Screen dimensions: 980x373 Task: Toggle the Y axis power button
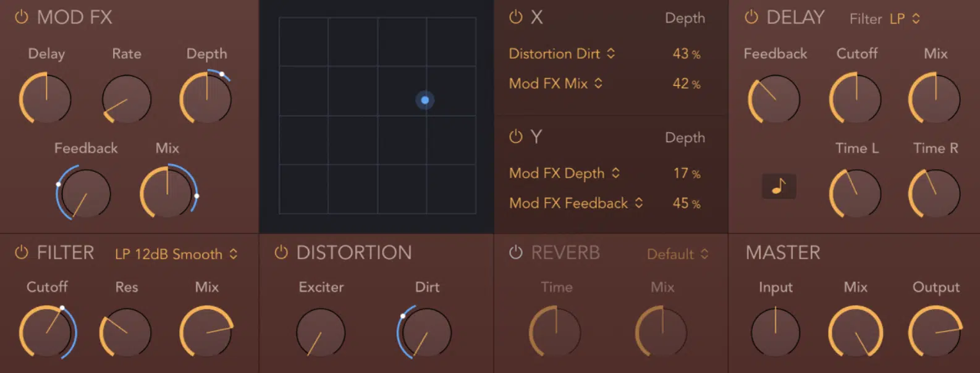515,136
